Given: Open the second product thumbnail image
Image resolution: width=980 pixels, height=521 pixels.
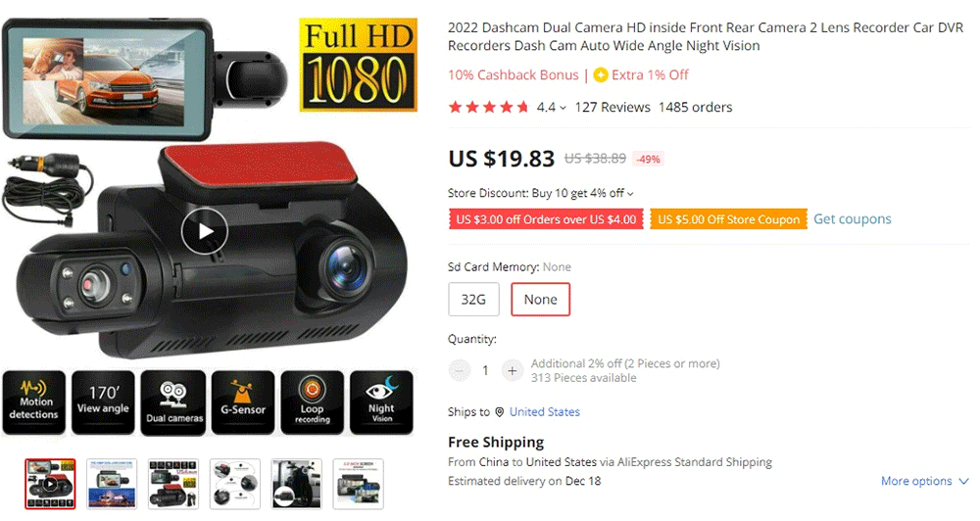Looking at the screenshot, I should (112, 484).
